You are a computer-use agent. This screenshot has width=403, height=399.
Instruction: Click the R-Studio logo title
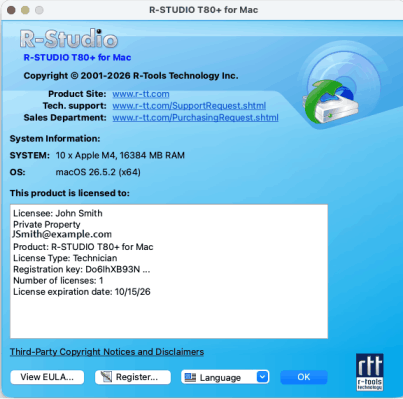(69, 39)
